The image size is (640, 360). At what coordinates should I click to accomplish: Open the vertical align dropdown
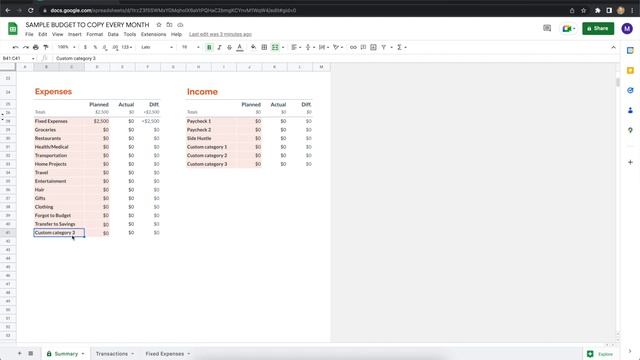coord(310,47)
